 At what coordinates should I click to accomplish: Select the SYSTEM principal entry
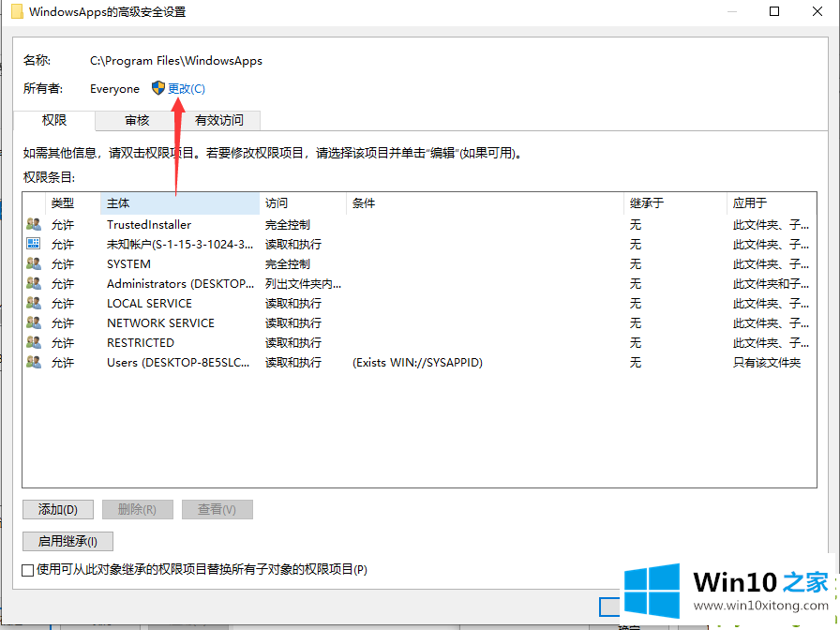click(x=128, y=264)
